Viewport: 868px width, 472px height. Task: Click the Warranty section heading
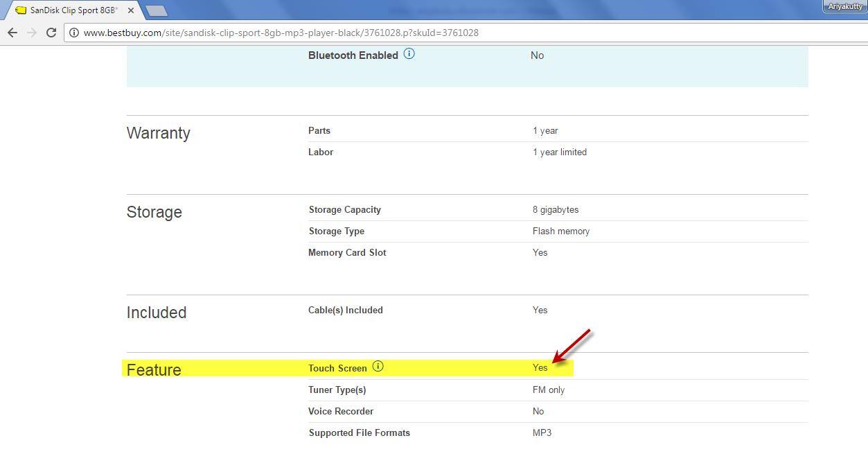tap(158, 133)
